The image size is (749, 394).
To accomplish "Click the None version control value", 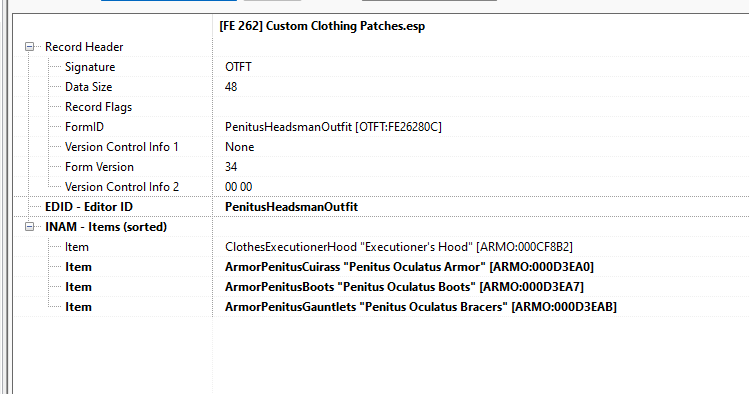I will click(239, 147).
